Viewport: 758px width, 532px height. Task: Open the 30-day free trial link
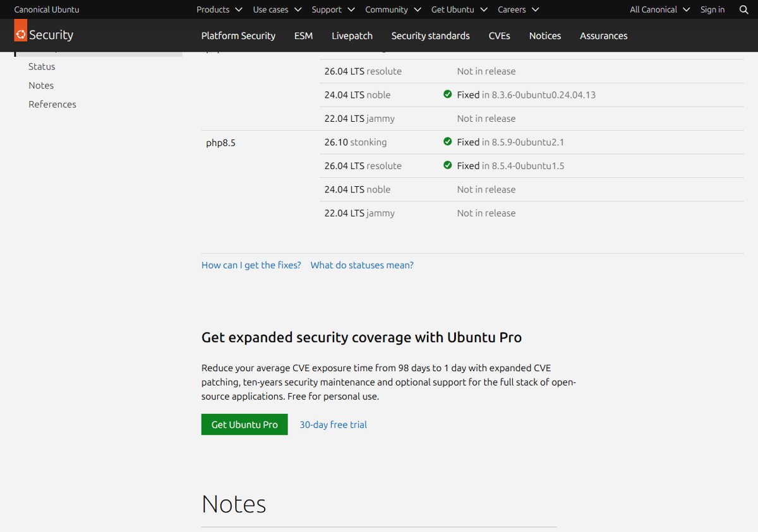(333, 425)
